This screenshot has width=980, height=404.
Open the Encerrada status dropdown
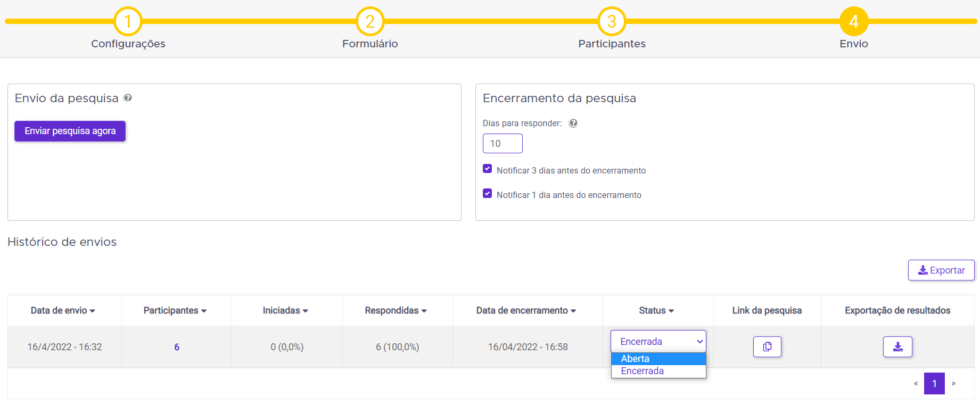pyautogui.click(x=658, y=342)
